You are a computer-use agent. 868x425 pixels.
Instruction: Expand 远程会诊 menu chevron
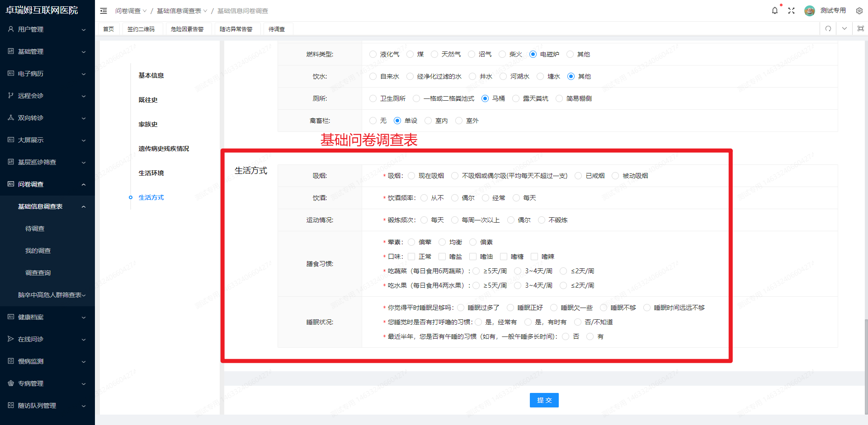point(84,96)
